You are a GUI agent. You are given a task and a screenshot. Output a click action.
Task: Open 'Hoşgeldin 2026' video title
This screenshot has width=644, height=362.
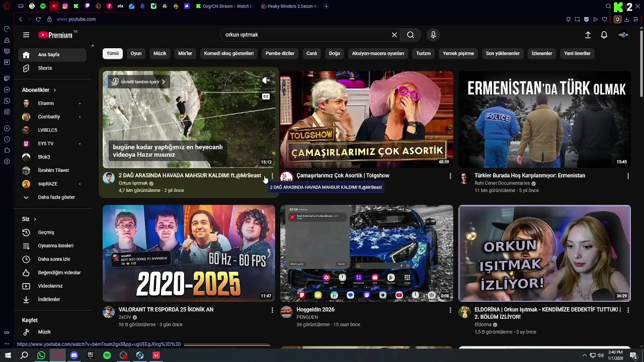(x=315, y=310)
